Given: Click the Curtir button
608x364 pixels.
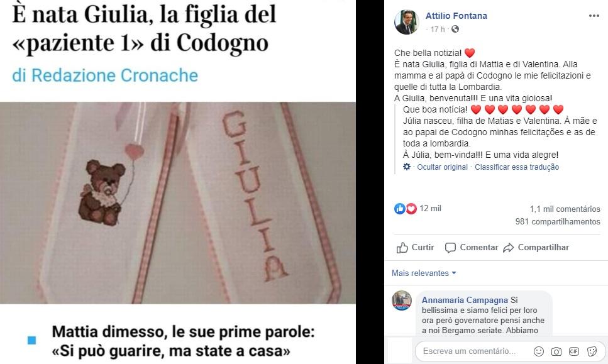Looking at the screenshot, I should tap(415, 247).
